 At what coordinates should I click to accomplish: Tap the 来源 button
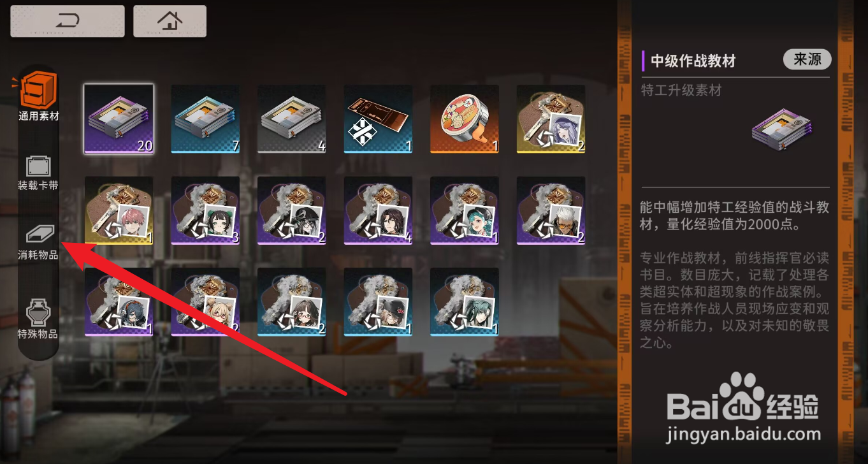pyautogui.click(x=807, y=59)
